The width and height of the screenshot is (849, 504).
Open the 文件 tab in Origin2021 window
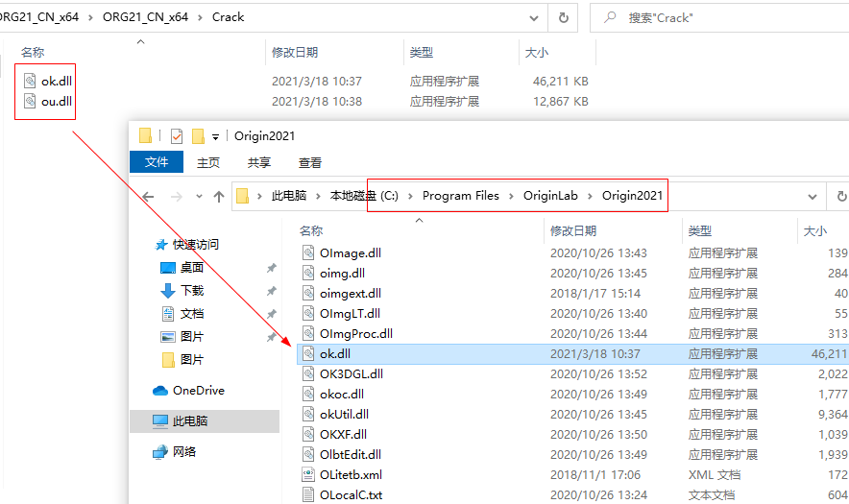click(157, 162)
